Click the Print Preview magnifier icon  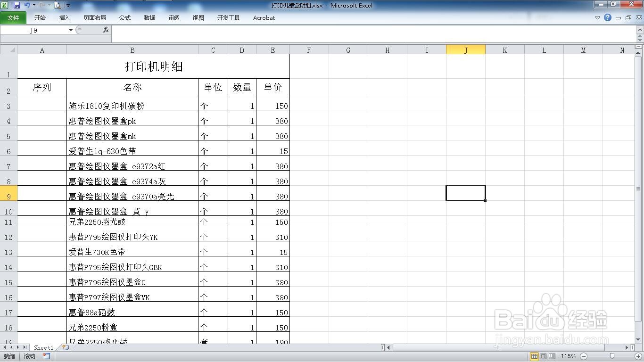tap(58, 5)
